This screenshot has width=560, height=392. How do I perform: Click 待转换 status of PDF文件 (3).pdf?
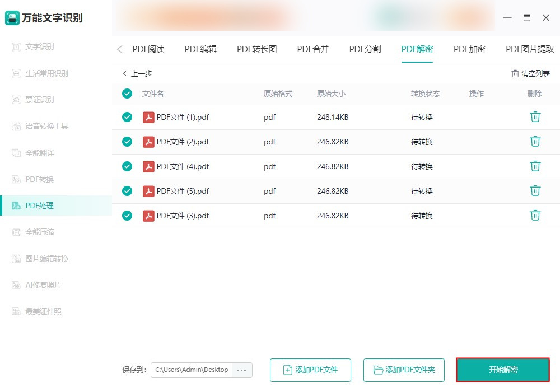(422, 216)
